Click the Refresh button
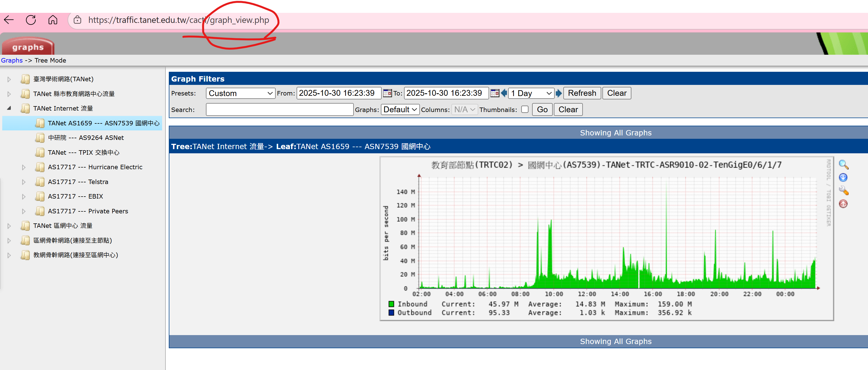The height and width of the screenshot is (370, 868). [582, 93]
